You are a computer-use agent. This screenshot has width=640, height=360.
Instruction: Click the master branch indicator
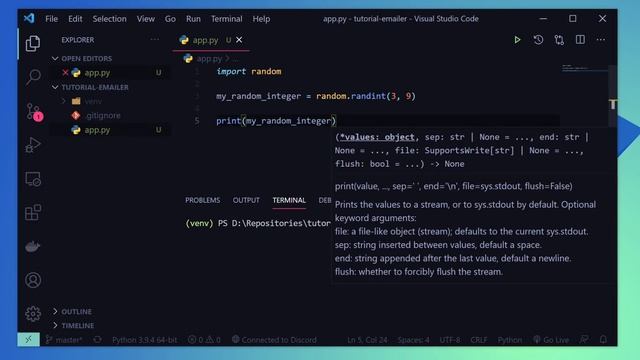coord(64,340)
